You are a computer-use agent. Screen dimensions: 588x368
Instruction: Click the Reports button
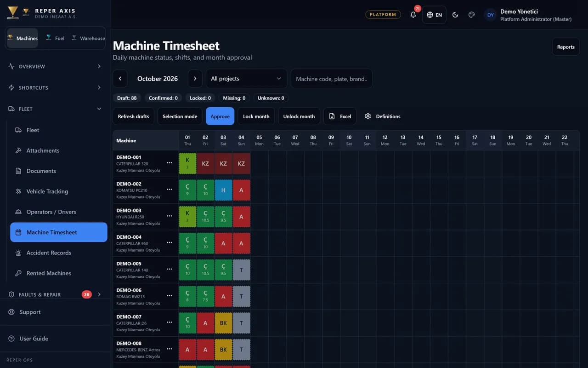tap(565, 47)
